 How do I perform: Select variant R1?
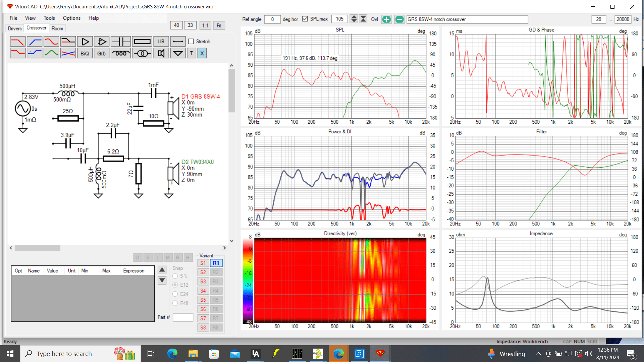216,263
